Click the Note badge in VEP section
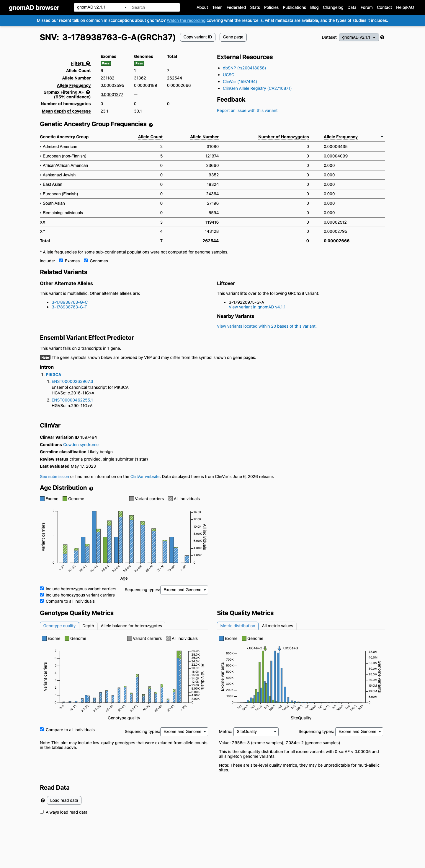Viewport: 425px width, 868px height. click(x=45, y=357)
